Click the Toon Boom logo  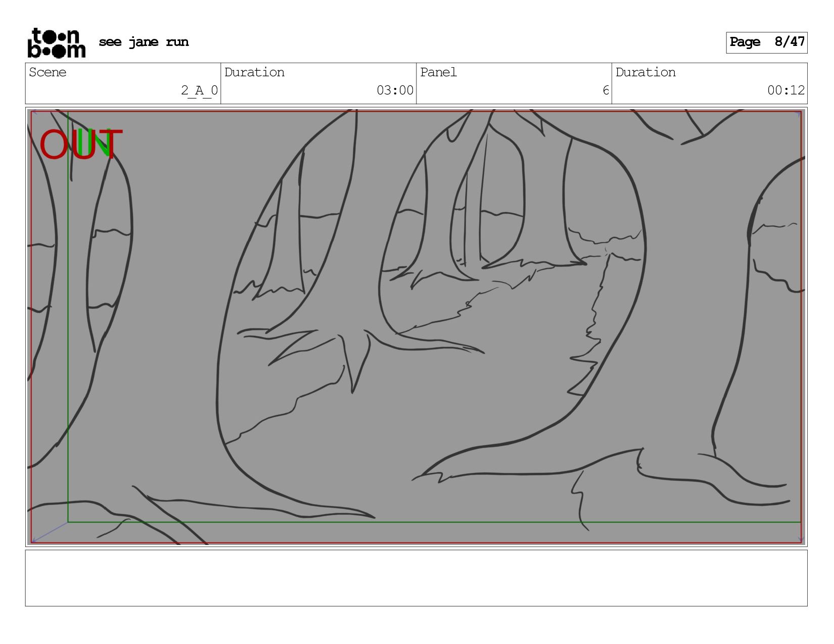coord(56,43)
